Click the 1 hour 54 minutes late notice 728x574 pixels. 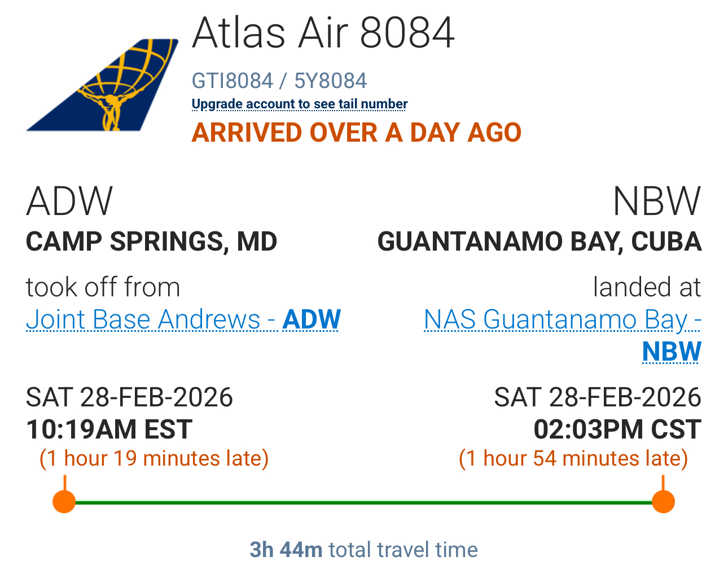[573, 458]
